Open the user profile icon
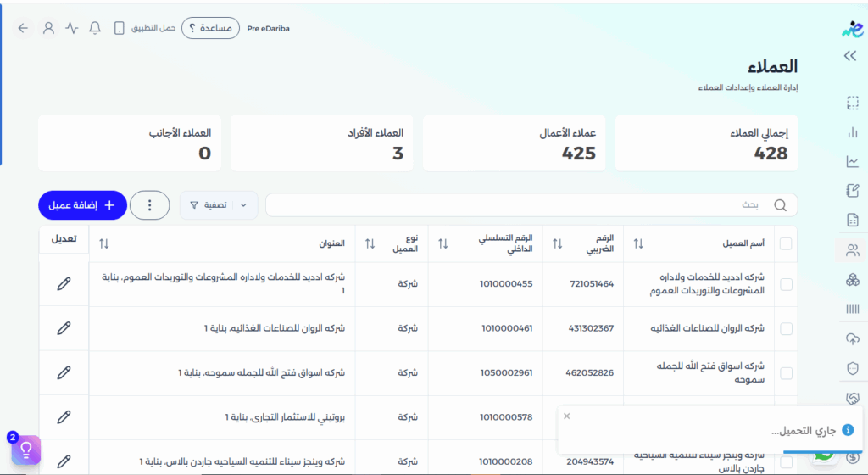The image size is (868, 475). 48,28
